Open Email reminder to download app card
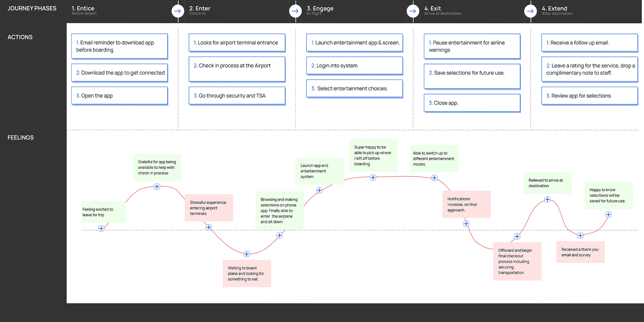 coord(119,46)
